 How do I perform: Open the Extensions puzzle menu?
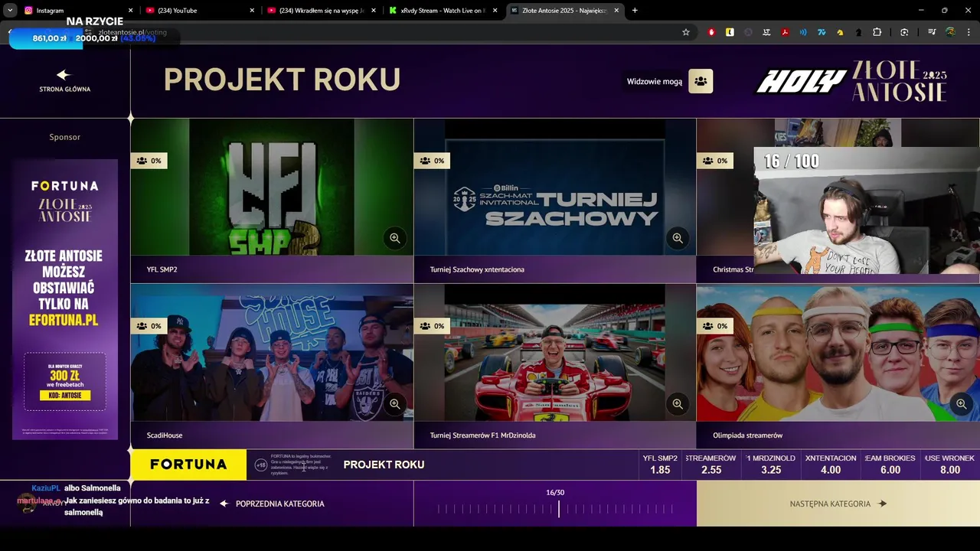[877, 32]
